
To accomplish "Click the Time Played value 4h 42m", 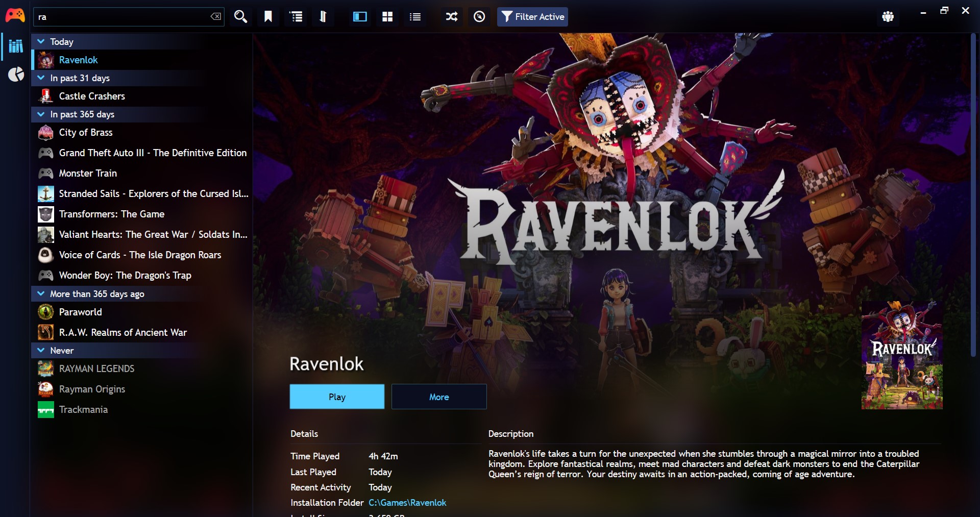I will [383, 456].
